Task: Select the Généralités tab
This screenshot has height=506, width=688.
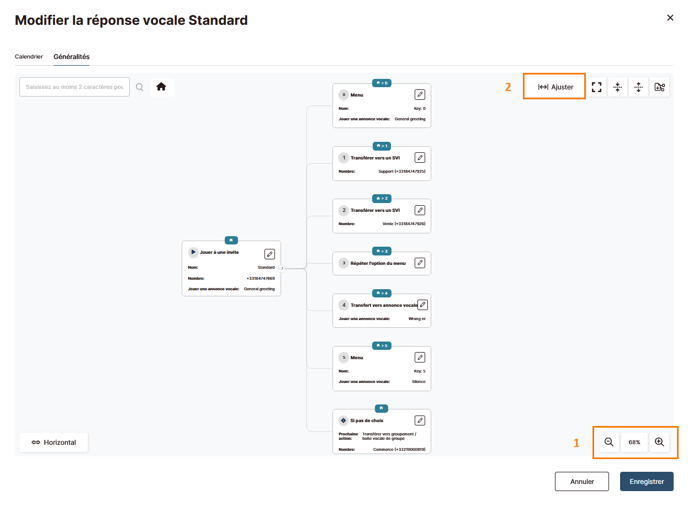Action: [x=72, y=57]
